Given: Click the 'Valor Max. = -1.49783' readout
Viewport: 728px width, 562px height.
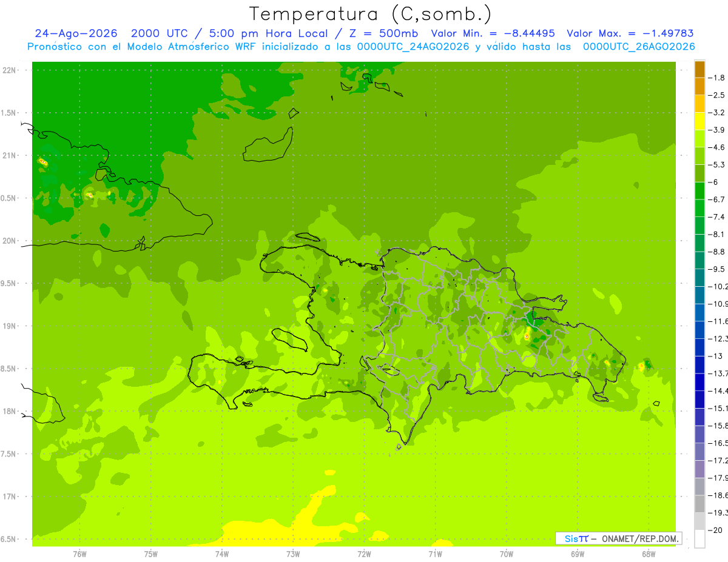Looking at the screenshot, I should coord(630,33).
